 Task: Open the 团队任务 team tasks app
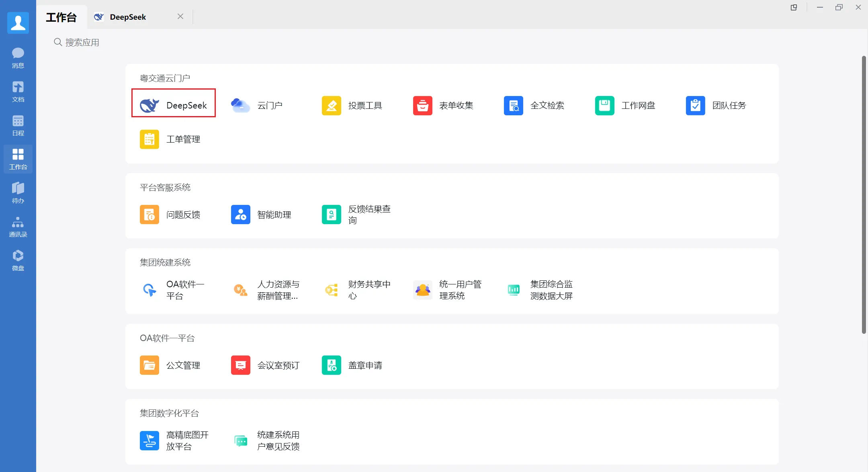[716, 105]
